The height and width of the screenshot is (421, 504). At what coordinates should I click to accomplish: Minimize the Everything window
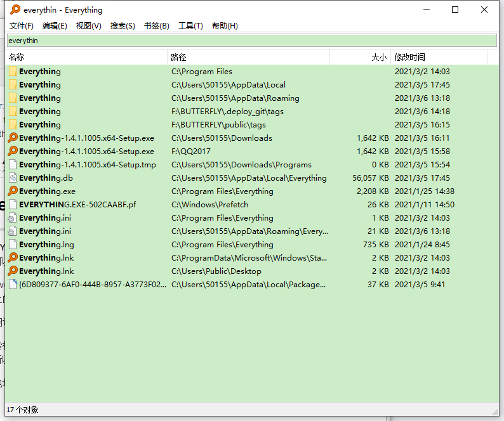(x=427, y=10)
